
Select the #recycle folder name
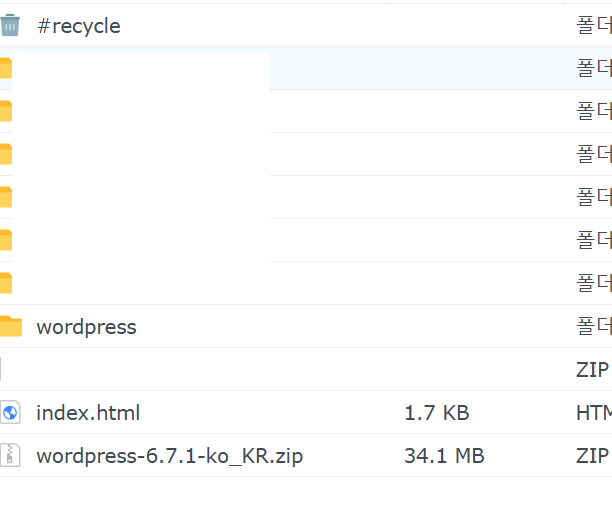coord(79,26)
